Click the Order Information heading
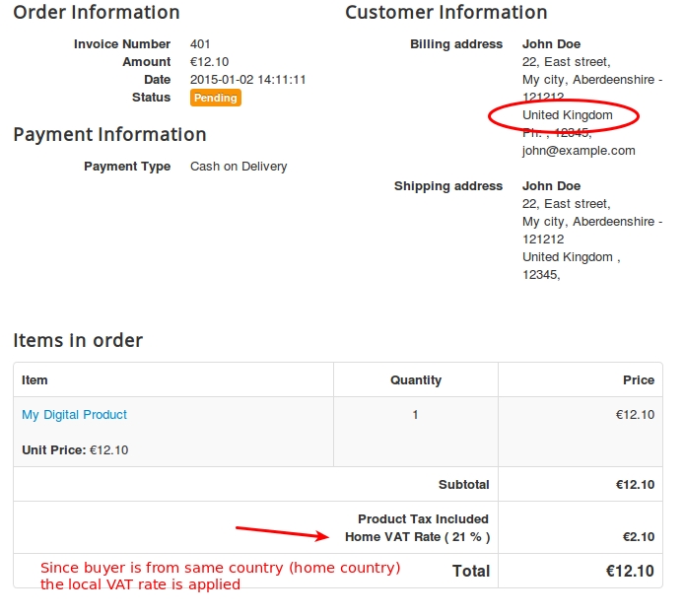Screen dimensions: 684x616 click(97, 13)
